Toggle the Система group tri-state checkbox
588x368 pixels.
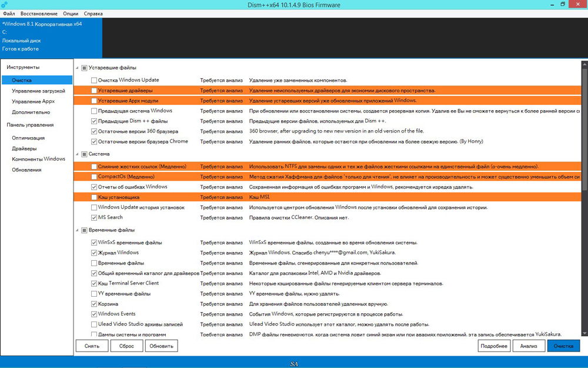pos(84,154)
